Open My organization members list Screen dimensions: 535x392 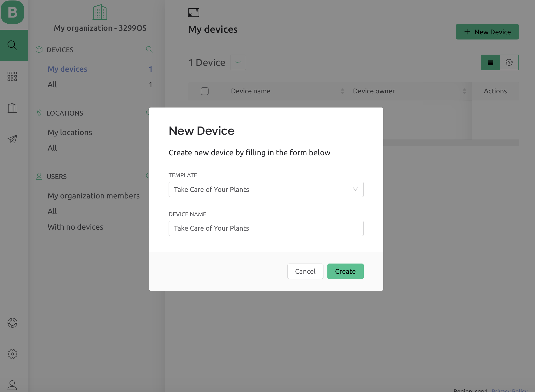(x=93, y=196)
